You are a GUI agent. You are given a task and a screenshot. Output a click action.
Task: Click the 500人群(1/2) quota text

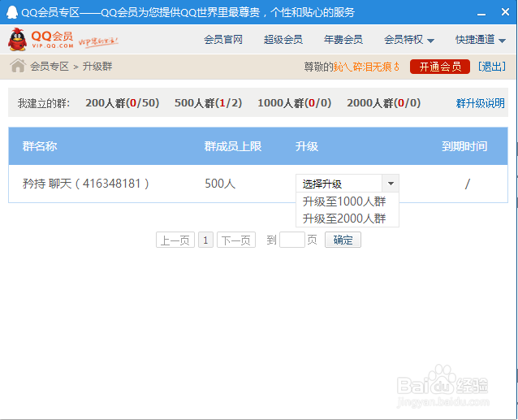click(208, 103)
